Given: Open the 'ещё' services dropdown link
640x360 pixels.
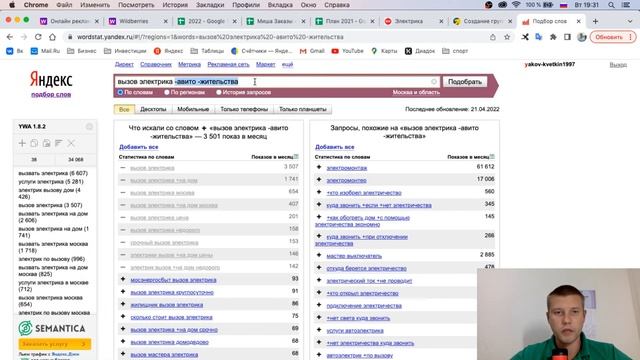Looking at the screenshot, I should tap(287, 64).
